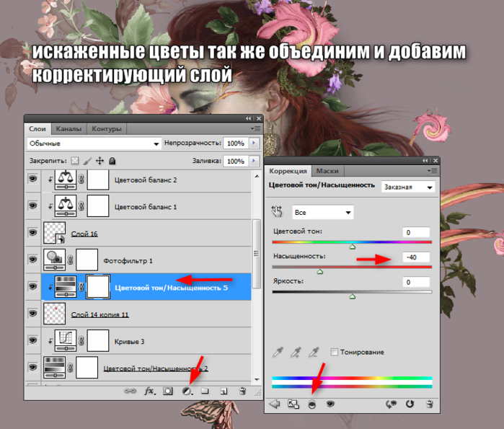Open Заливка slider arrow
This screenshot has width=504, height=429.
tap(254, 161)
